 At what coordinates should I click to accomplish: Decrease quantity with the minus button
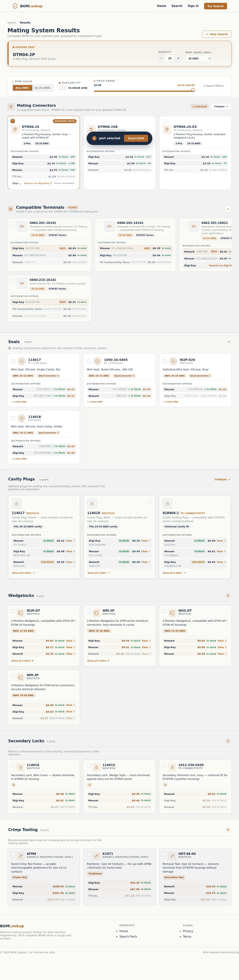click(162, 58)
